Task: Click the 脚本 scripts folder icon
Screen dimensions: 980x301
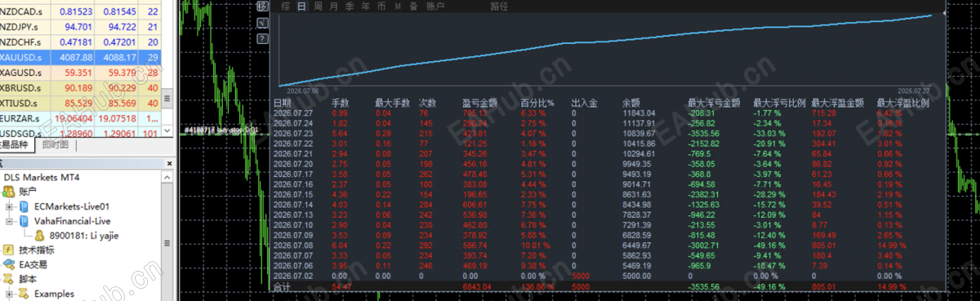Action: 9,279
